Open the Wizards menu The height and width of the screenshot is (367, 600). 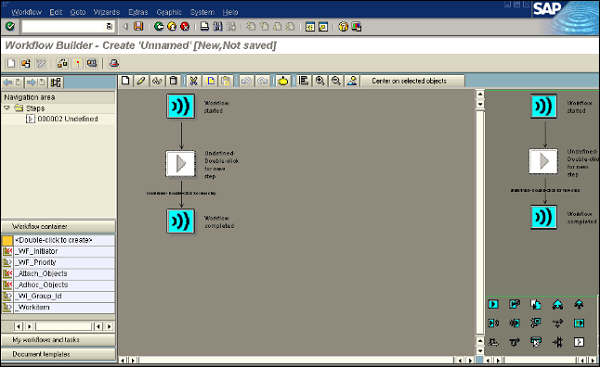pyautogui.click(x=107, y=12)
